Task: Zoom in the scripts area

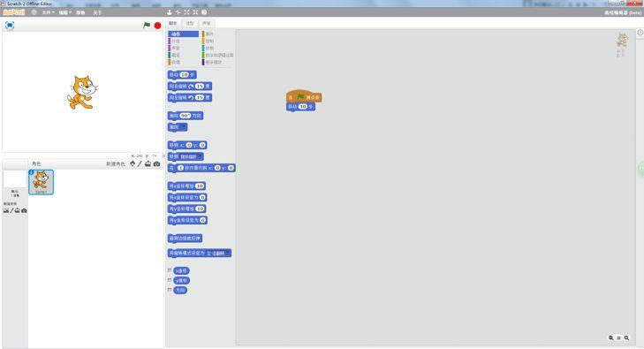Action: (x=626, y=338)
